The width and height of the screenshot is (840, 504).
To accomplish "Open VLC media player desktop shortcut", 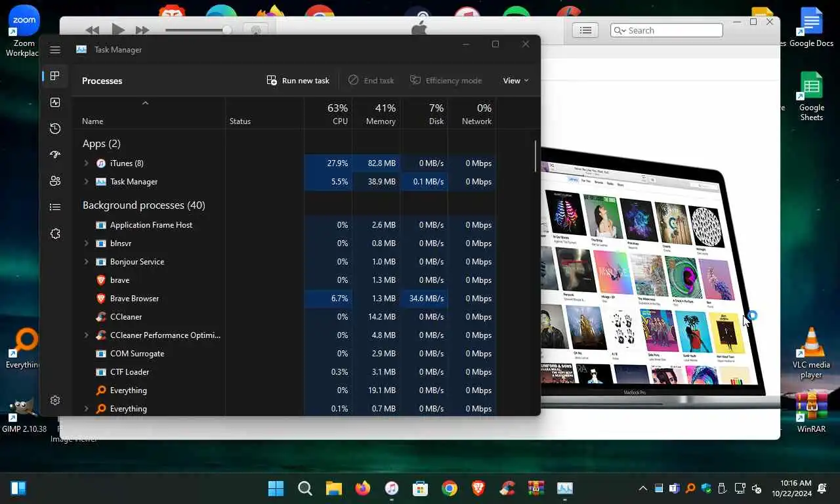I will [x=811, y=353].
